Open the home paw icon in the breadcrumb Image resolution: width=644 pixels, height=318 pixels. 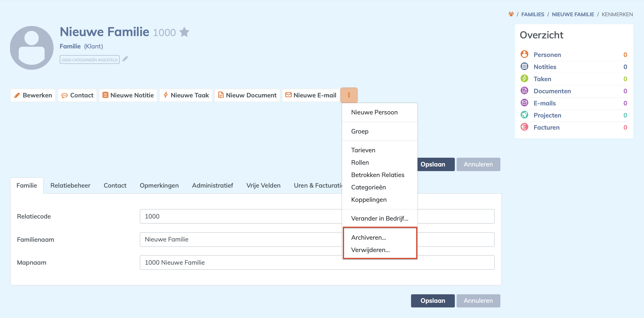[x=511, y=14]
